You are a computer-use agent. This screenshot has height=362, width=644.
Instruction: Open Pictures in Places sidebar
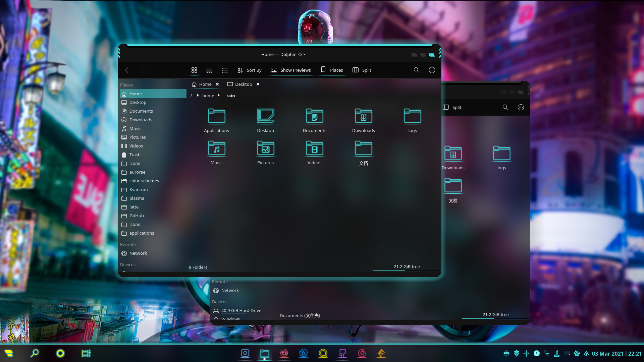click(153, 137)
